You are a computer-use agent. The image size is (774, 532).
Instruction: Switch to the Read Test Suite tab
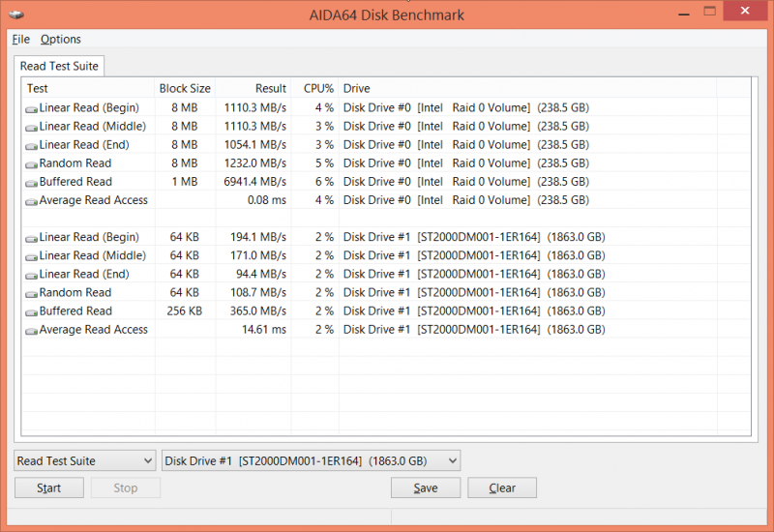tap(59, 66)
